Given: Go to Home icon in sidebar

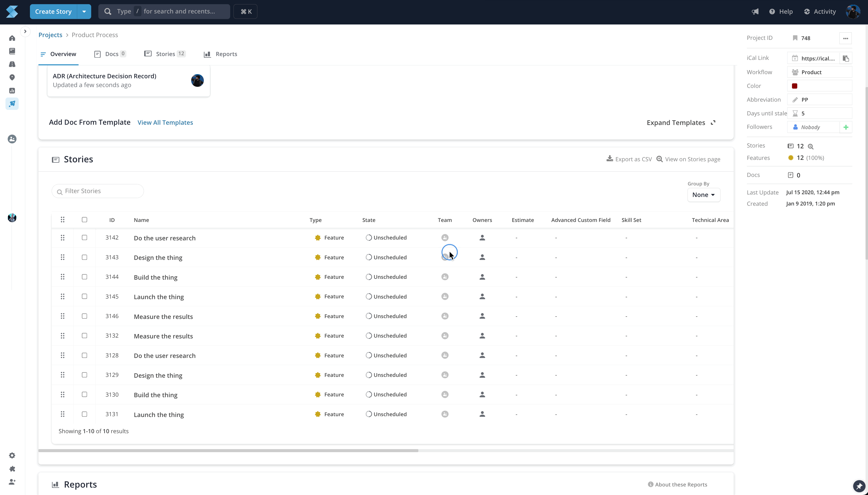Looking at the screenshot, I should pyautogui.click(x=12, y=38).
